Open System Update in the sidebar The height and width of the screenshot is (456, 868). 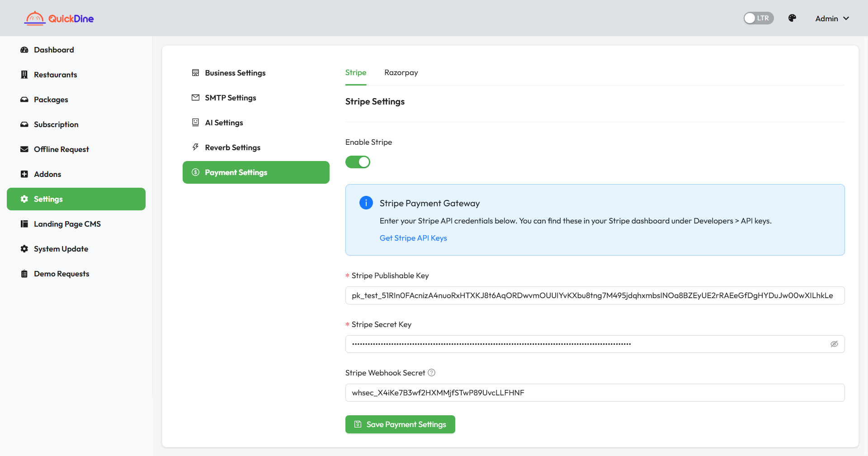point(76,249)
